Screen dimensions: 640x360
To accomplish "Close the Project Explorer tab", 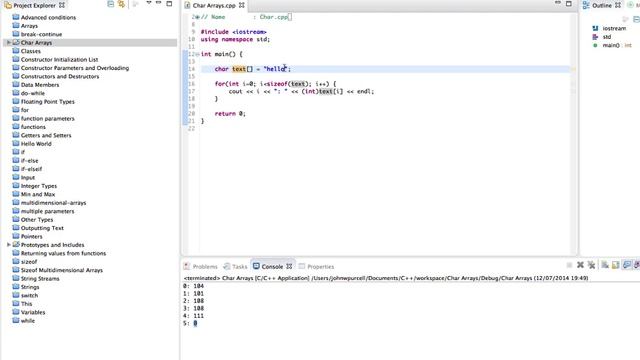I will coord(62,5).
